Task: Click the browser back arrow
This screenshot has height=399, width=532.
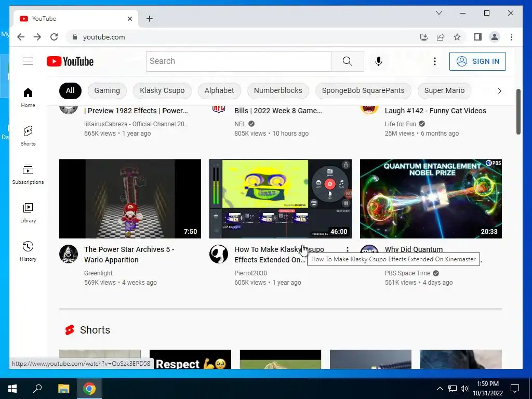Action: 21,37
